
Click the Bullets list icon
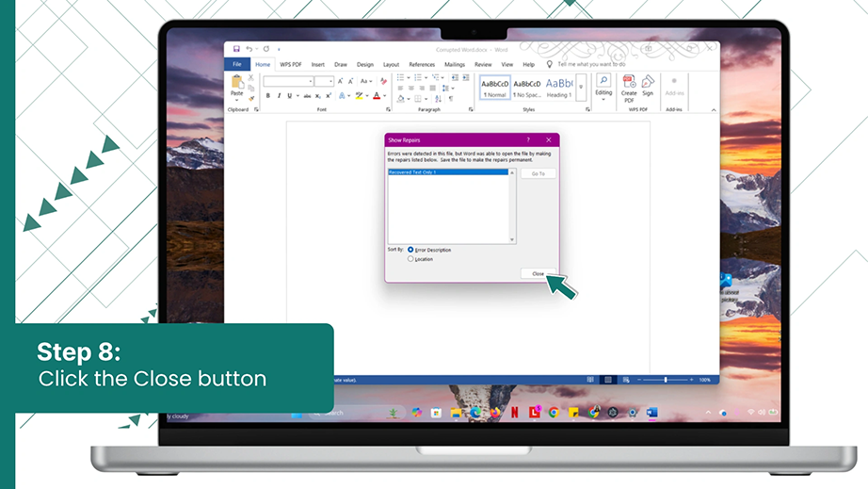[400, 78]
